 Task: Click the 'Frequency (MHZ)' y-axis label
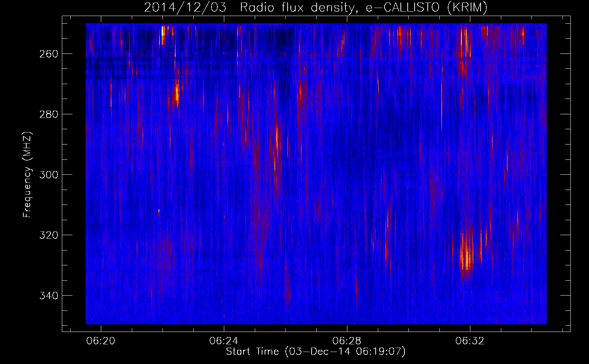[x=27, y=175]
